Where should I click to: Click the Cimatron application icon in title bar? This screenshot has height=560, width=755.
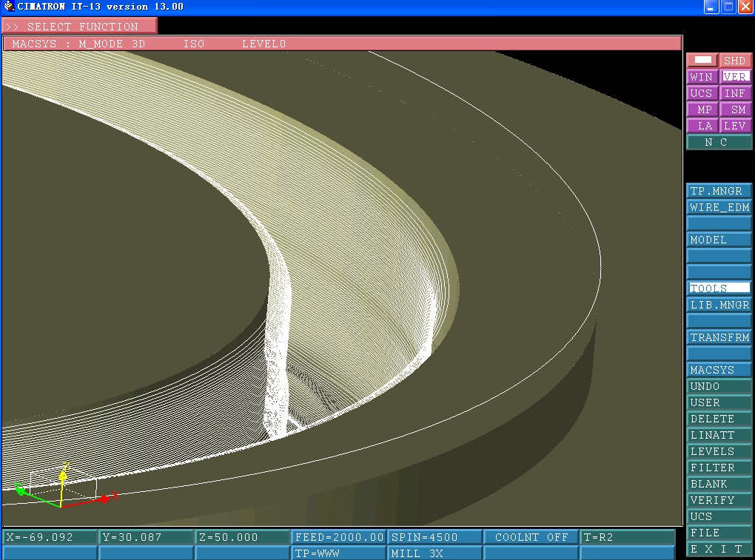[8, 6]
